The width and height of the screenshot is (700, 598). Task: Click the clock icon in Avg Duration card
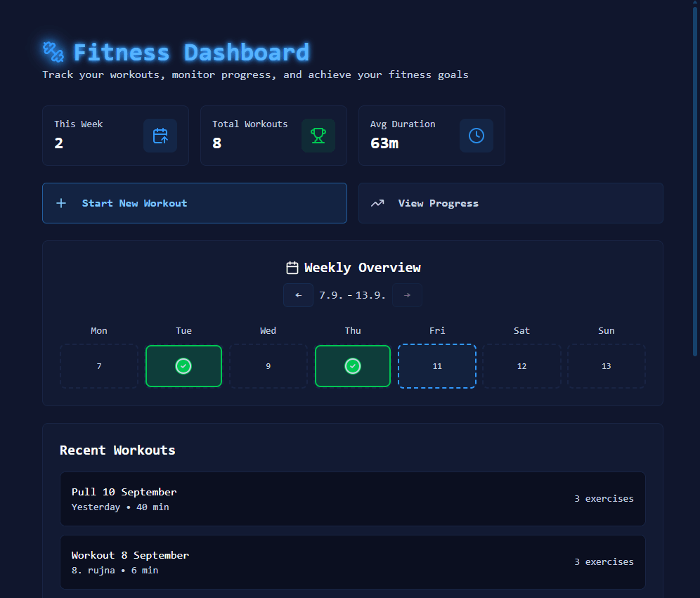tap(477, 136)
